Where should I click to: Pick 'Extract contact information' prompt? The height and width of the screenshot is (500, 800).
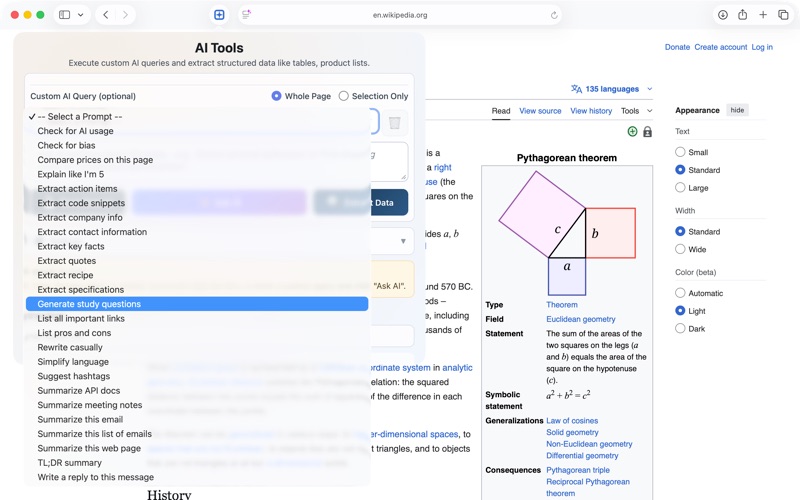click(x=197, y=232)
